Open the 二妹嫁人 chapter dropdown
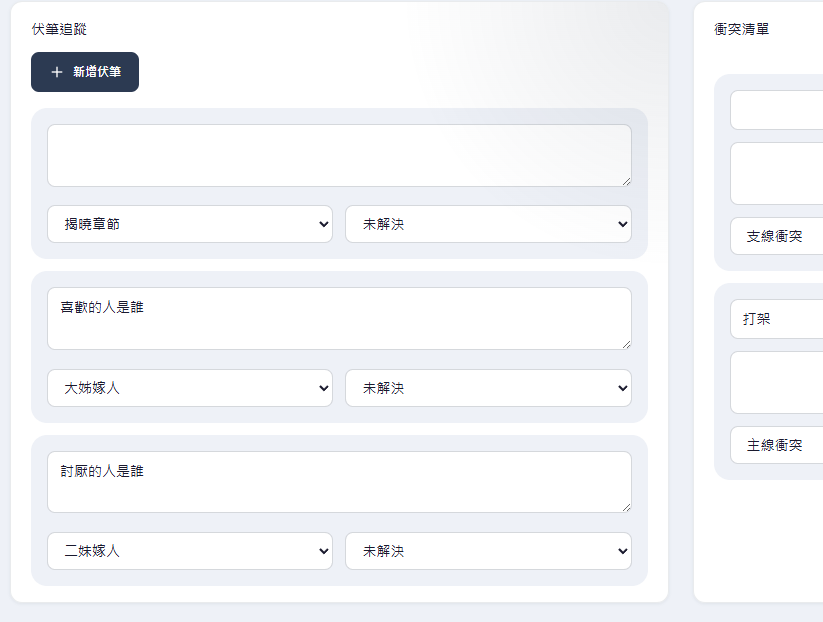 click(190, 551)
